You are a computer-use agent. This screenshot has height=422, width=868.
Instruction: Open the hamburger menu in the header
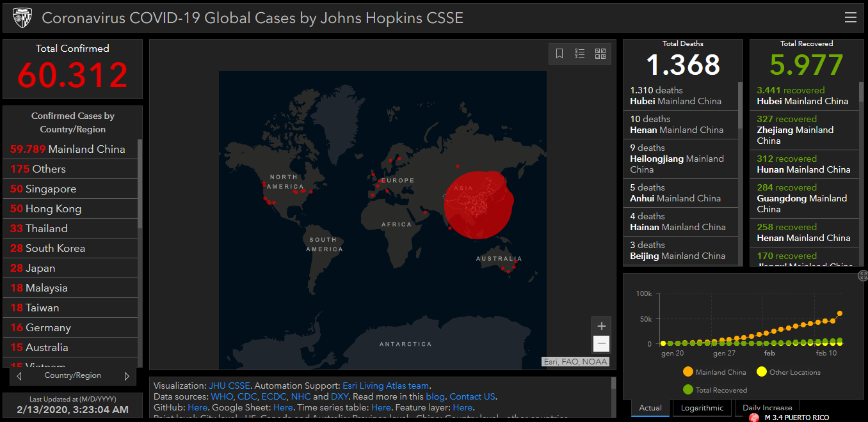click(851, 18)
